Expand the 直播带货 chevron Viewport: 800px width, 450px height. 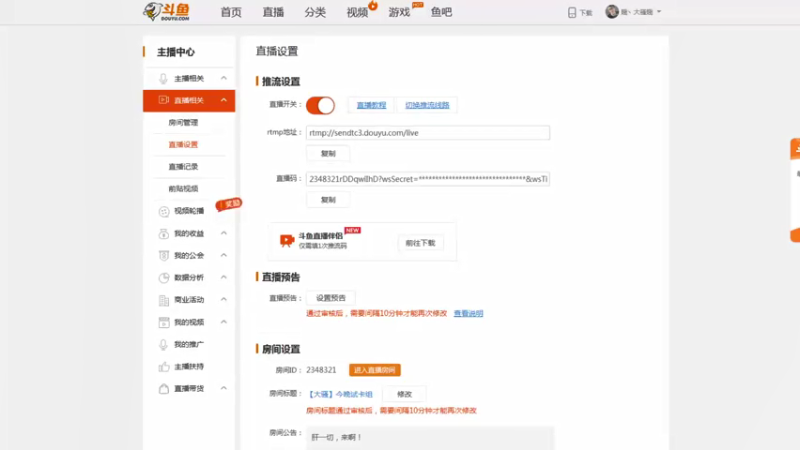click(x=223, y=388)
